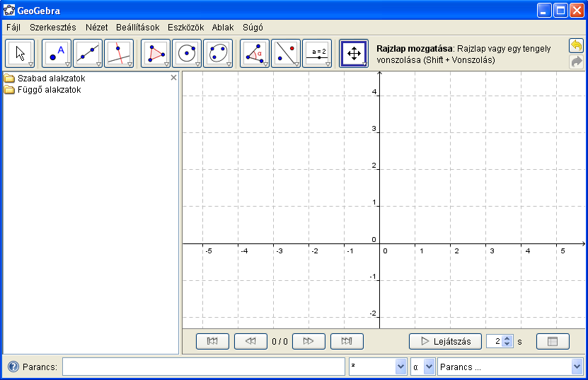The height and width of the screenshot is (380, 588).
Task: Click the 0 / 0 step counter
Action: click(279, 341)
